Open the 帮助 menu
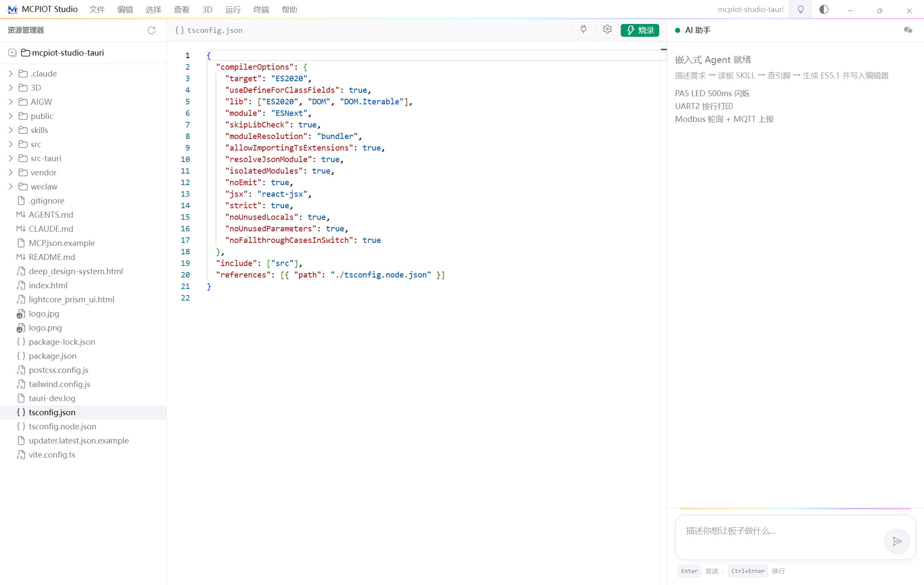This screenshot has width=924, height=585. click(290, 9)
